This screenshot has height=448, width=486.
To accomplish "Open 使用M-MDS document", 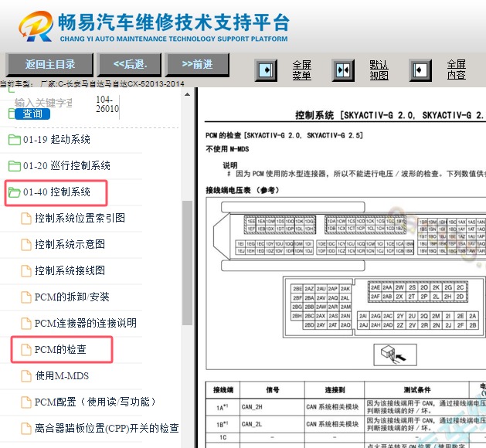I will click(x=62, y=376).
